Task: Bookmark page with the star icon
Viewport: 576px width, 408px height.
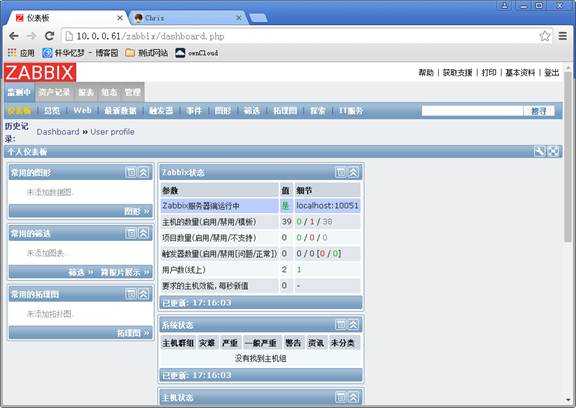Action: (545, 36)
